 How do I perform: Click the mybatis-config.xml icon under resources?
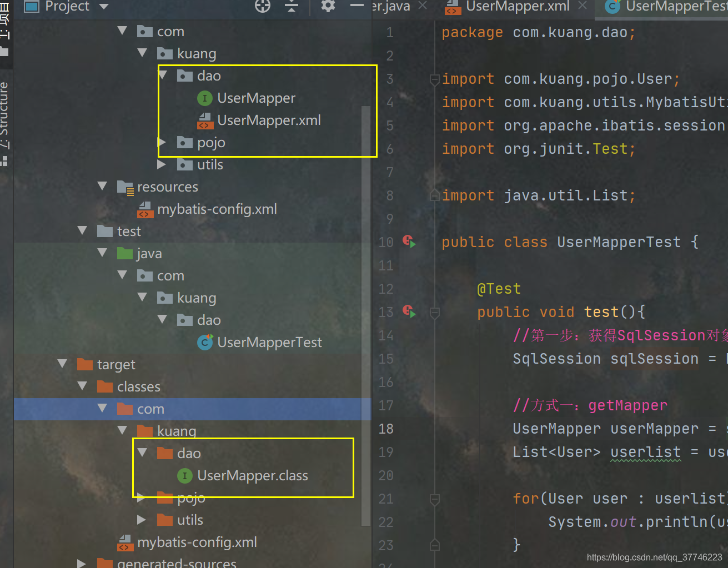coord(145,209)
